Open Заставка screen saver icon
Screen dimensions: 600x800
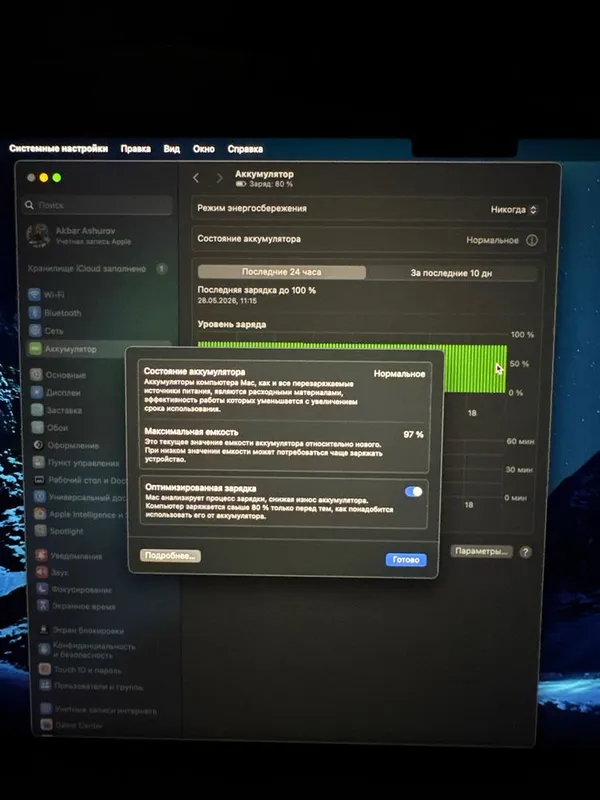pos(37,410)
